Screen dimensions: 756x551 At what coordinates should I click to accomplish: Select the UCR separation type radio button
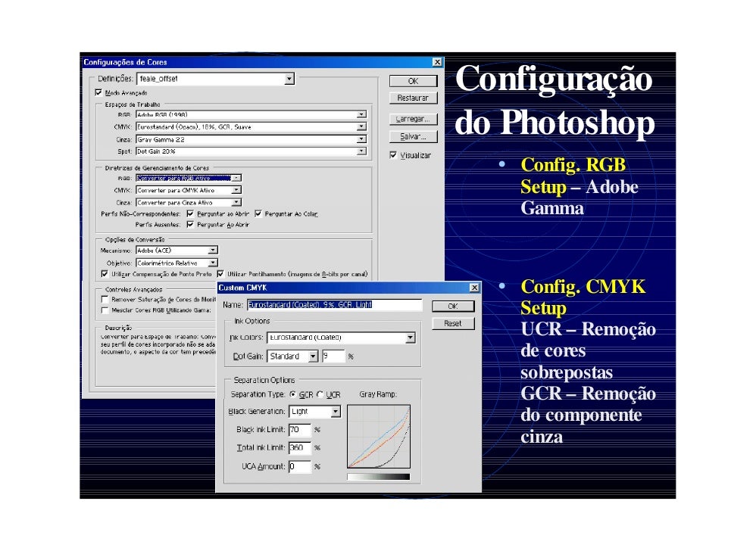coord(320,394)
